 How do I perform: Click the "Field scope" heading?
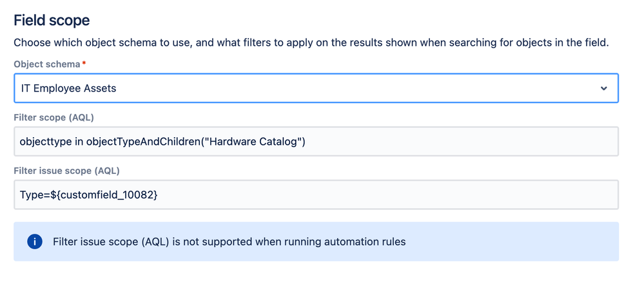[x=52, y=20]
